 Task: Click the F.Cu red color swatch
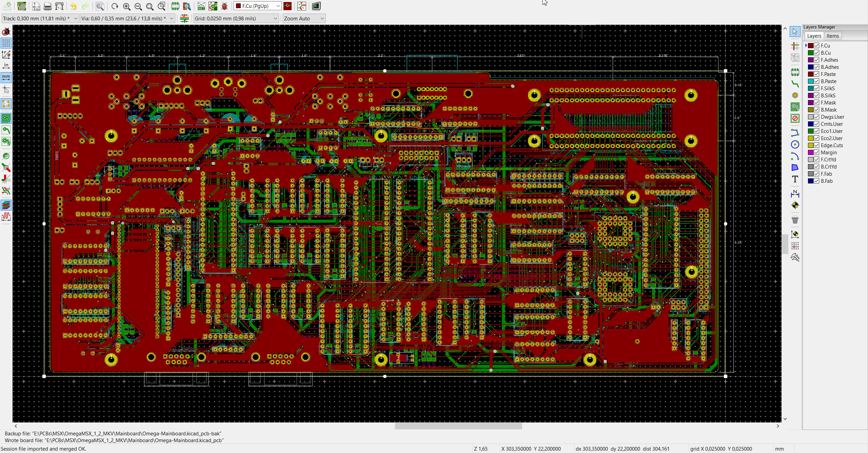[x=810, y=45]
